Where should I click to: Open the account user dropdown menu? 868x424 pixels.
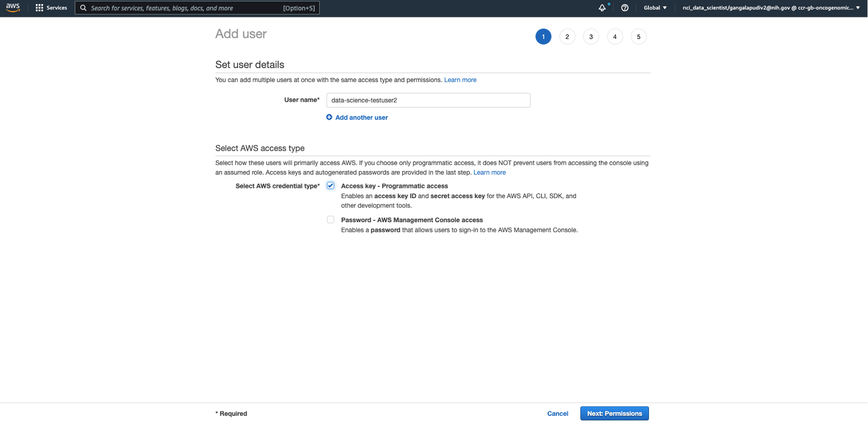[771, 8]
